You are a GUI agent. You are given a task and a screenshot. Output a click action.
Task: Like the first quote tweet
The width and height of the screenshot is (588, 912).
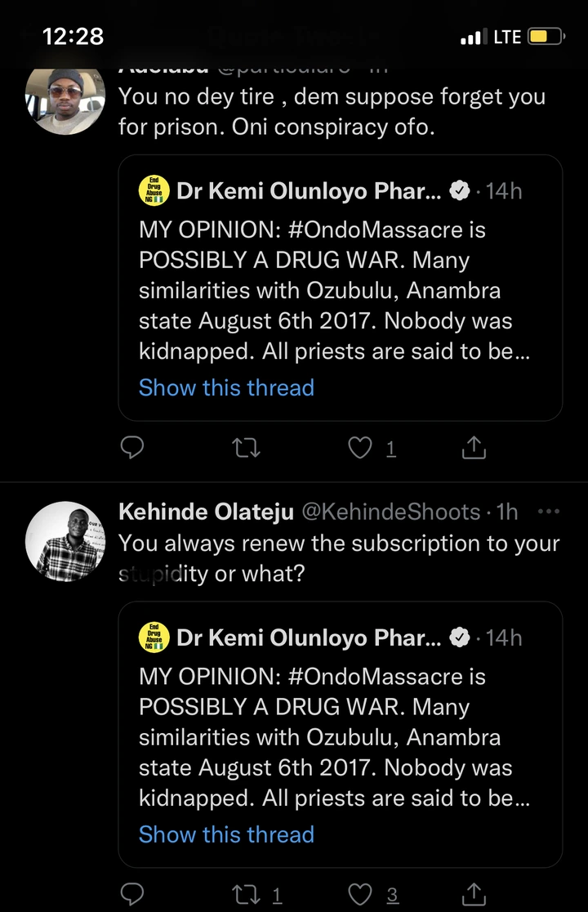click(x=360, y=447)
